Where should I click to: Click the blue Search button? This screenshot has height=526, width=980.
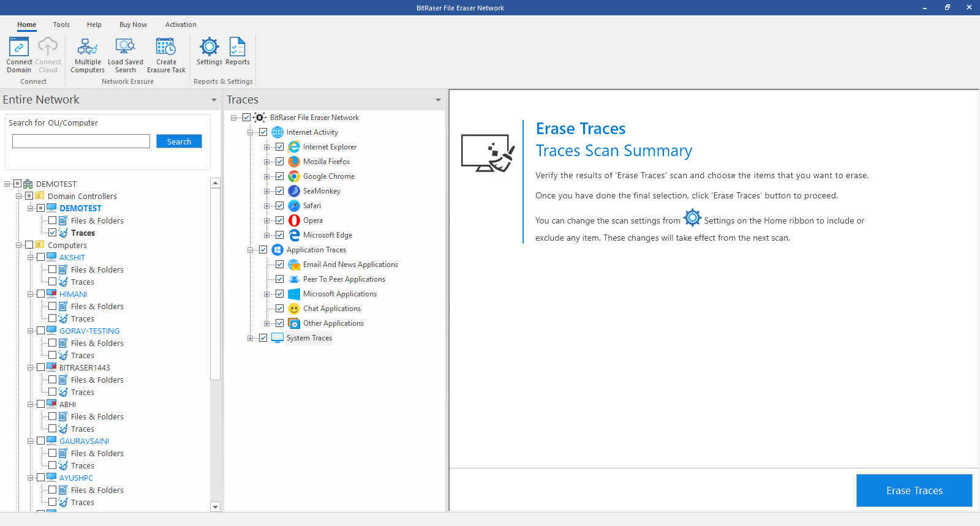pos(179,141)
